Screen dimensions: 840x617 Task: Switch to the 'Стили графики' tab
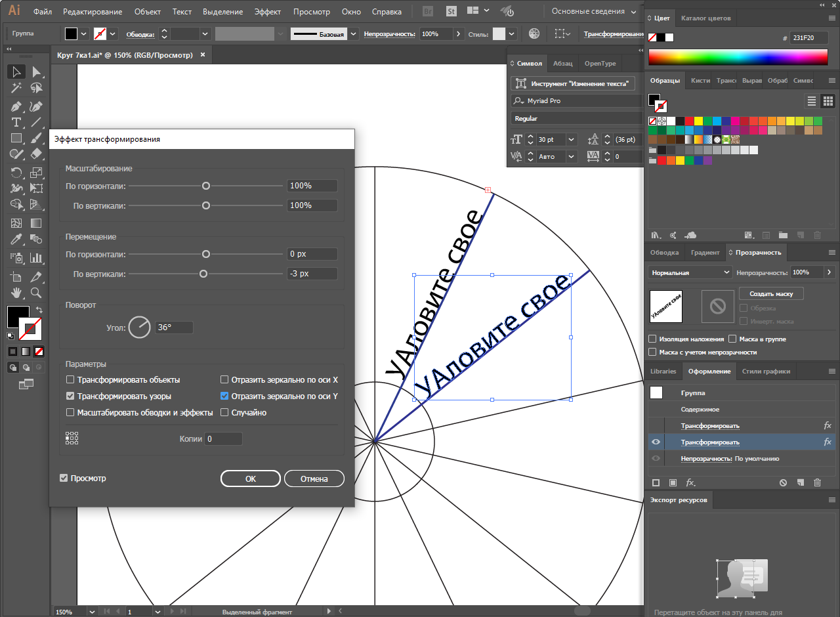point(766,371)
